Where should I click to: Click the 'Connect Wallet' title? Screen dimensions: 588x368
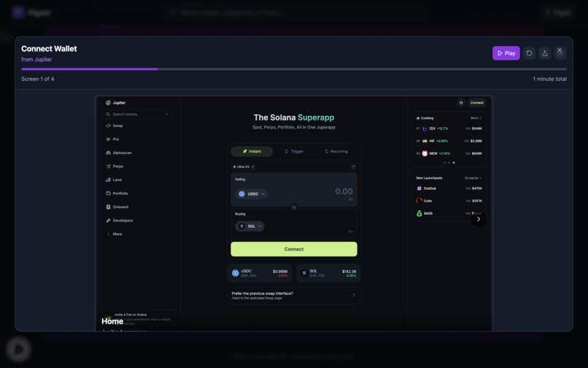tap(49, 49)
